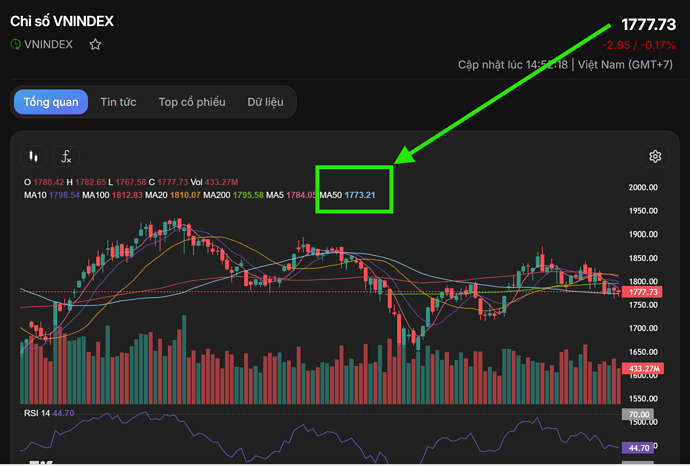Open chart settings gear
This screenshot has height=466, width=690.
655,156
